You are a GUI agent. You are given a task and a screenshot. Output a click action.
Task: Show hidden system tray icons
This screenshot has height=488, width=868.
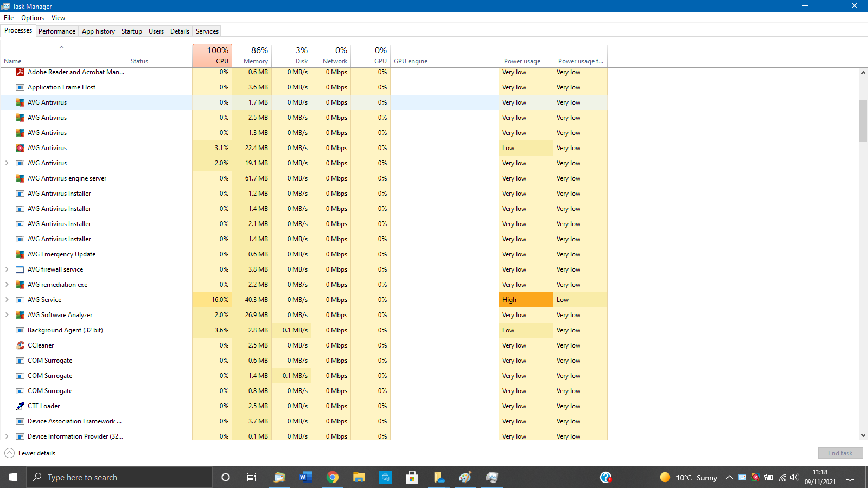tap(729, 477)
